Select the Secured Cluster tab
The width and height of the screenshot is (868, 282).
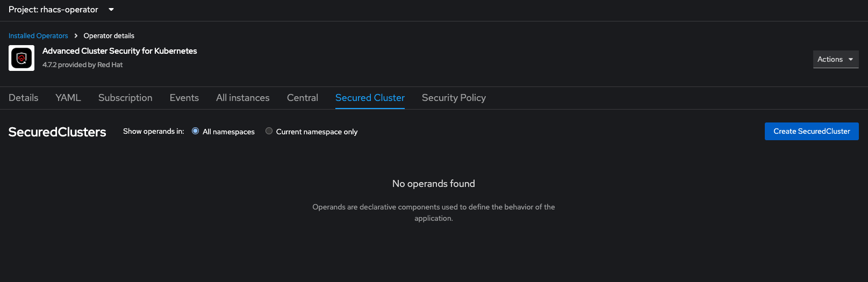click(x=370, y=98)
